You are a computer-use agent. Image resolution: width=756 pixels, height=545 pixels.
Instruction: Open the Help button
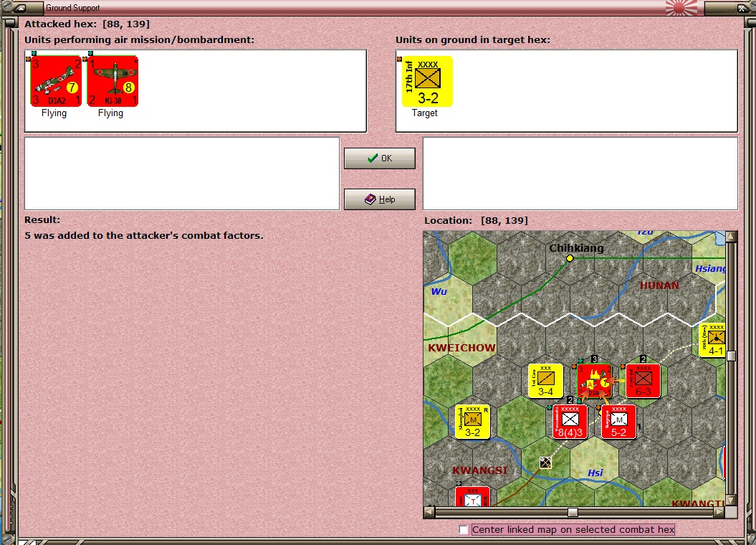[380, 199]
